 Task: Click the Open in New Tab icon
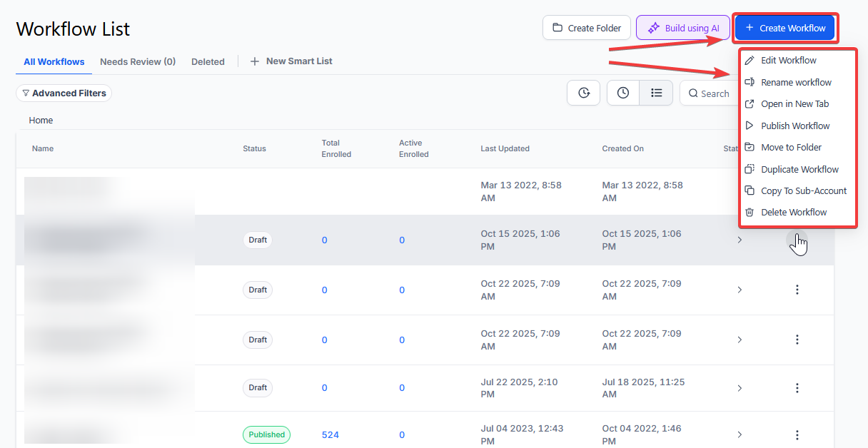coord(750,104)
